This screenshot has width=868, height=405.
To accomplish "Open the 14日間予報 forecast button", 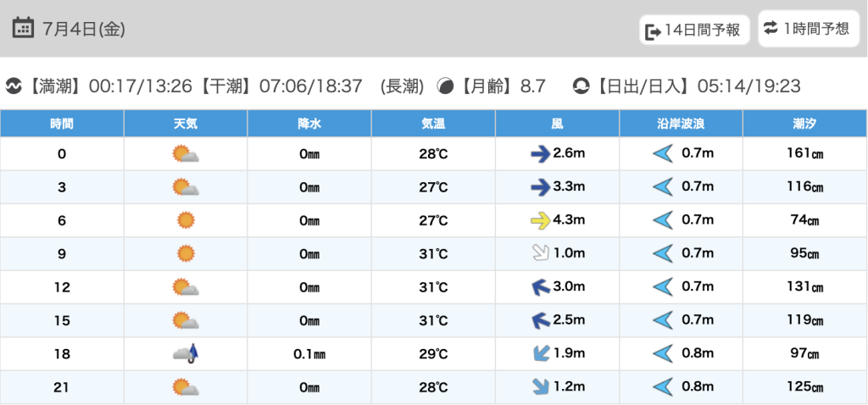I will tap(694, 31).
